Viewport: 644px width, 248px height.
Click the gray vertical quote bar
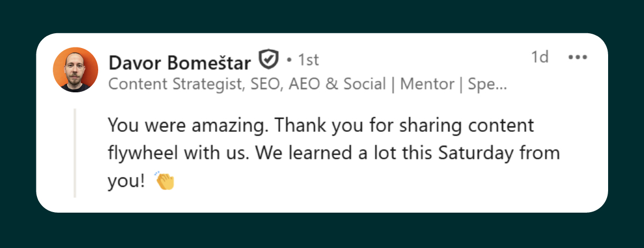74,153
